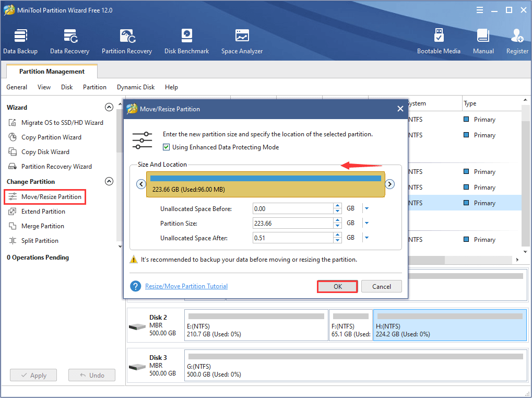
Task: Launch Data Recovery from the toolbar
Action: (70, 41)
